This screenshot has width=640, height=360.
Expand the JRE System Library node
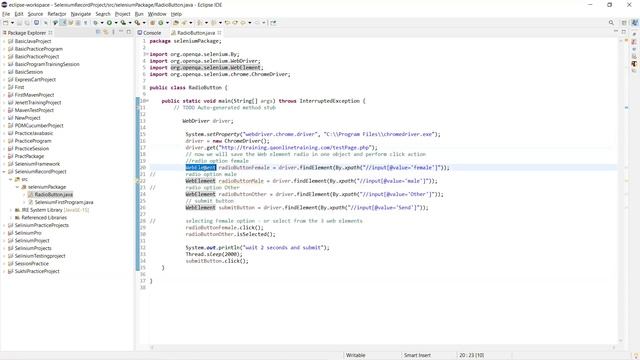coord(11,210)
